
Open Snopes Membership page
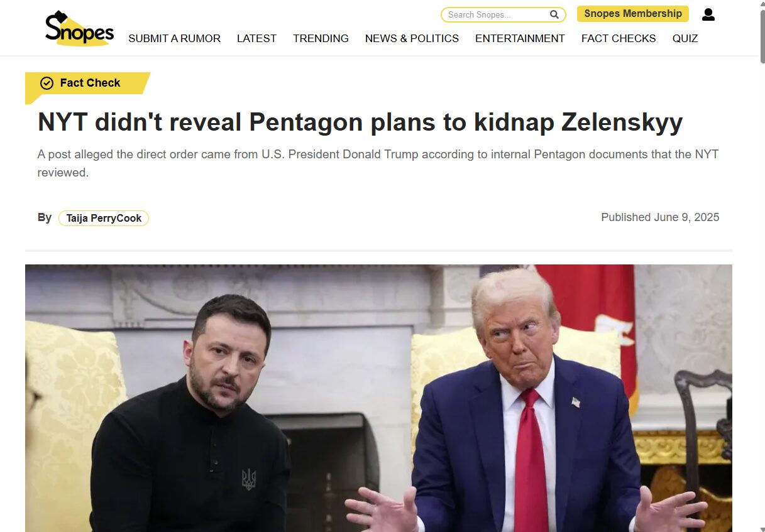633,14
